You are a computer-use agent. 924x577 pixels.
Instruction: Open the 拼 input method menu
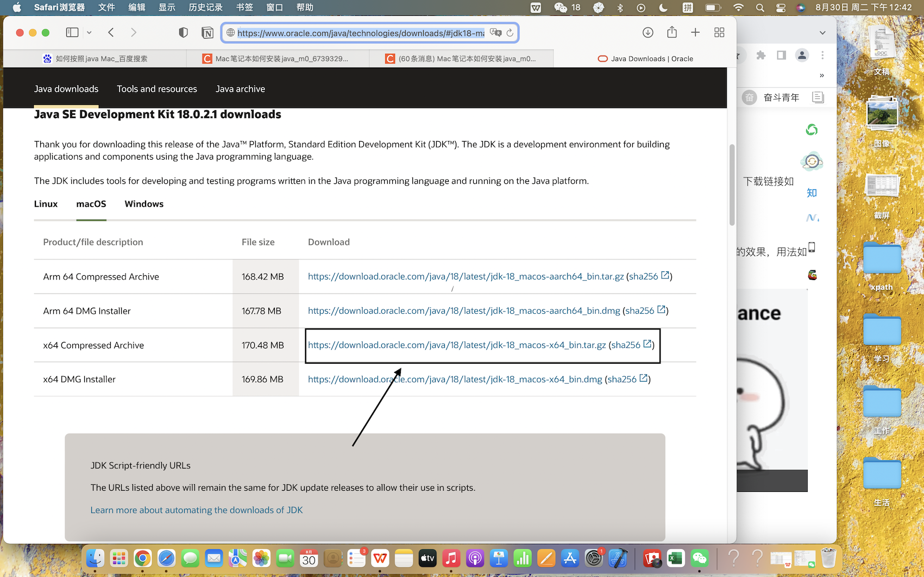coord(688,8)
